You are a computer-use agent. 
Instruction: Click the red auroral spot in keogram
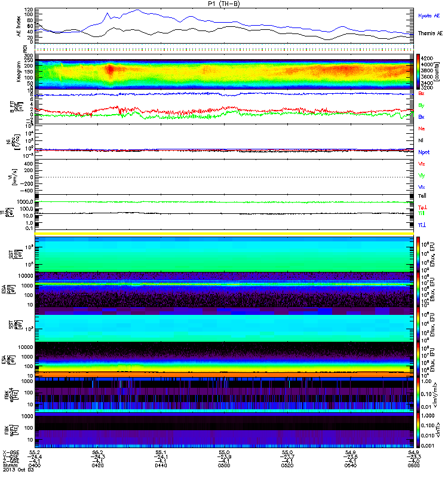click(x=110, y=70)
